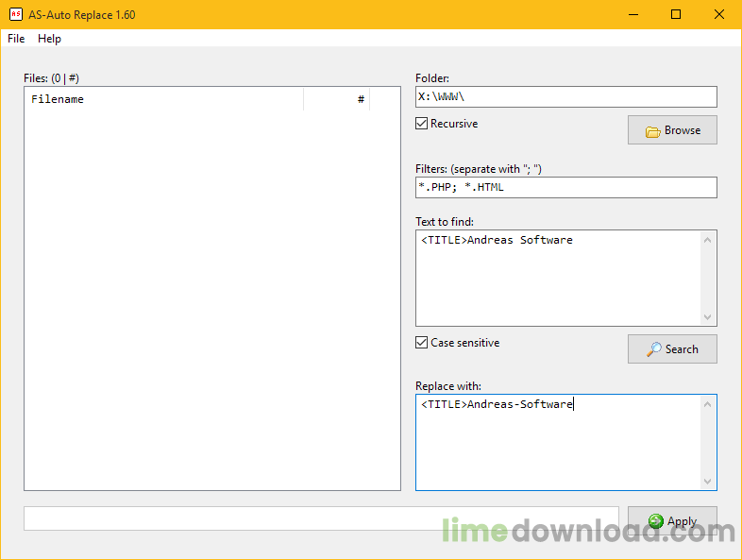Click up arrow of Text to find scrollbar

click(x=707, y=240)
